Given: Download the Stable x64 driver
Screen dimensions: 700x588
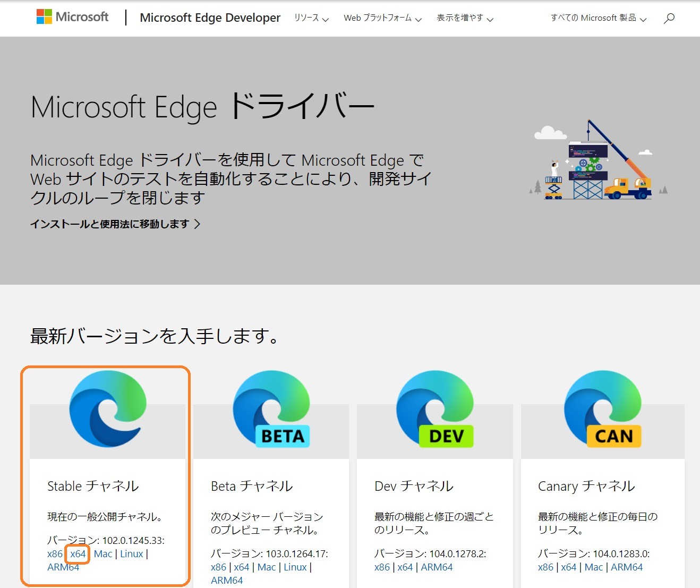Looking at the screenshot, I should click(x=78, y=554).
